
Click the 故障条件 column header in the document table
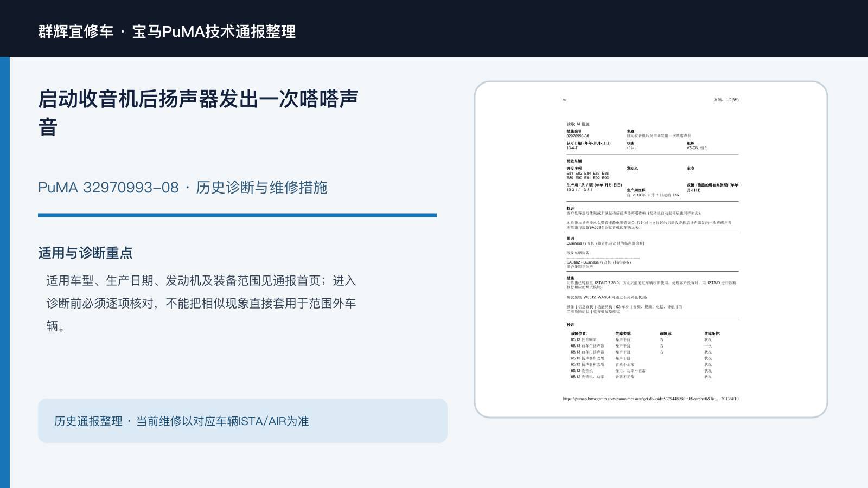coord(712,333)
